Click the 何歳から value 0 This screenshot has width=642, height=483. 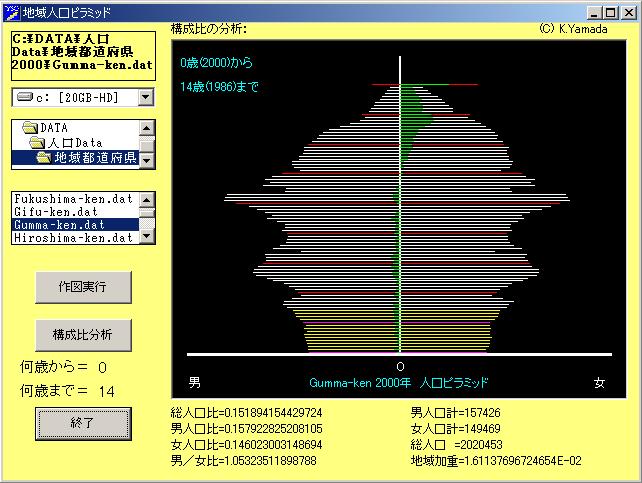coord(102,368)
